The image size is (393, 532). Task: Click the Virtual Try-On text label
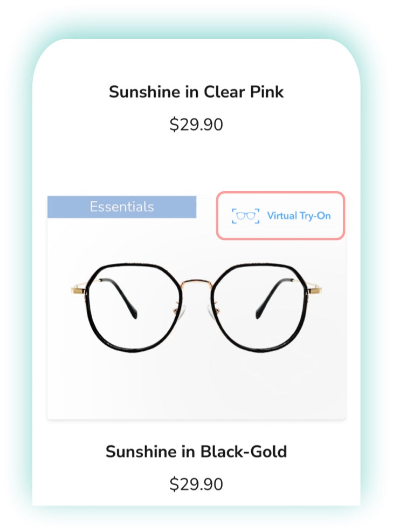pyautogui.click(x=299, y=216)
